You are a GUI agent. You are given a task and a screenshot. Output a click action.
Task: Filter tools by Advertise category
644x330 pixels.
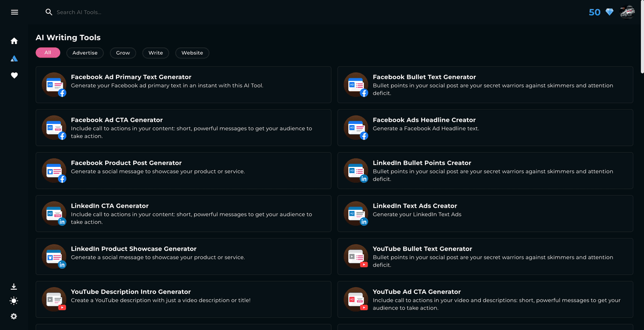pyautogui.click(x=85, y=53)
